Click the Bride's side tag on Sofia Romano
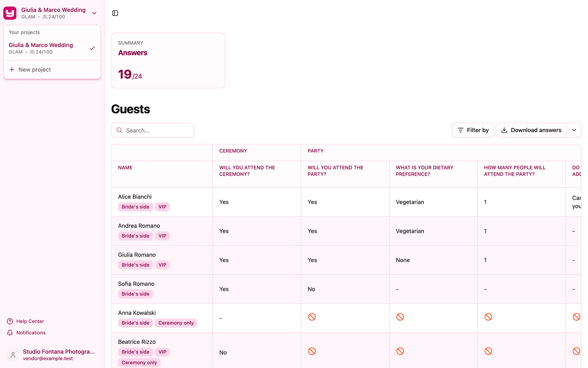588x368 pixels. tap(136, 294)
